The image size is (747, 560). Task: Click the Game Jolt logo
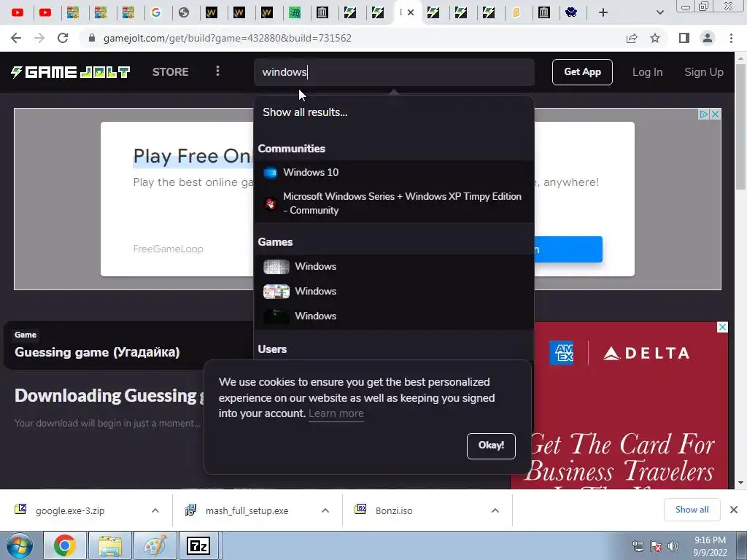tap(71, 72)
